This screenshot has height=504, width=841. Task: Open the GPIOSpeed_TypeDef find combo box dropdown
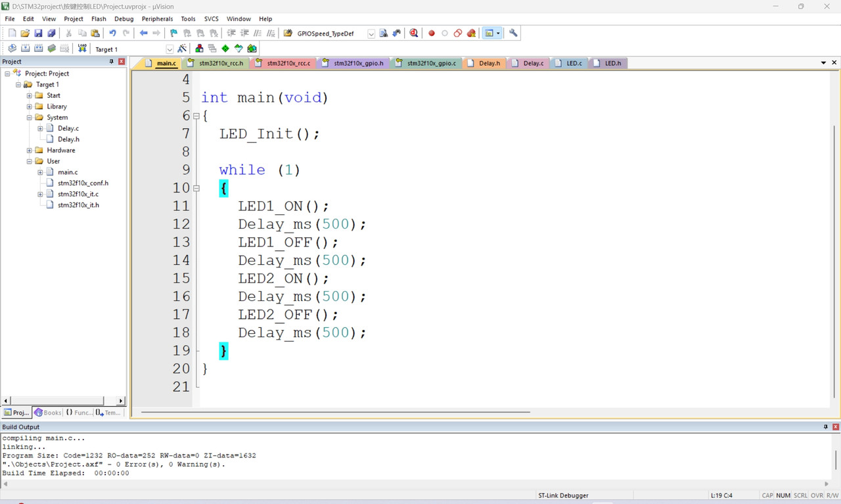point(371,34)
